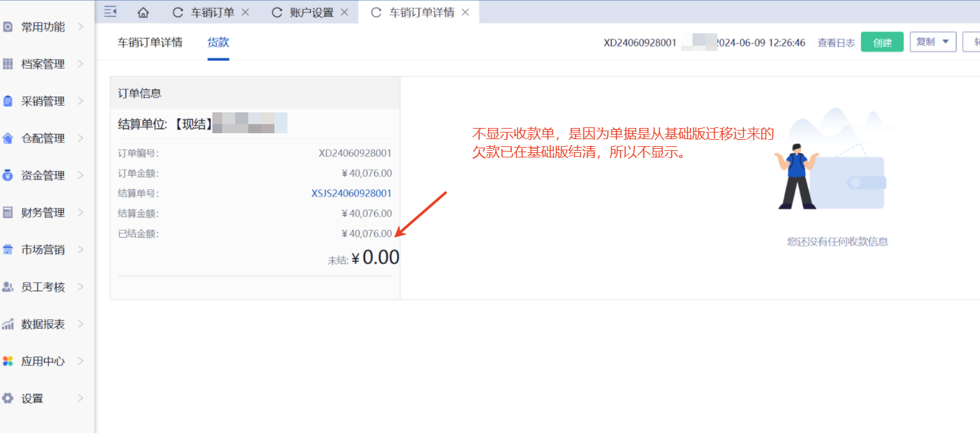Screen dimensions: 980x433
Task: Click the 档案管理 grid icon
Action: [8, 64]
